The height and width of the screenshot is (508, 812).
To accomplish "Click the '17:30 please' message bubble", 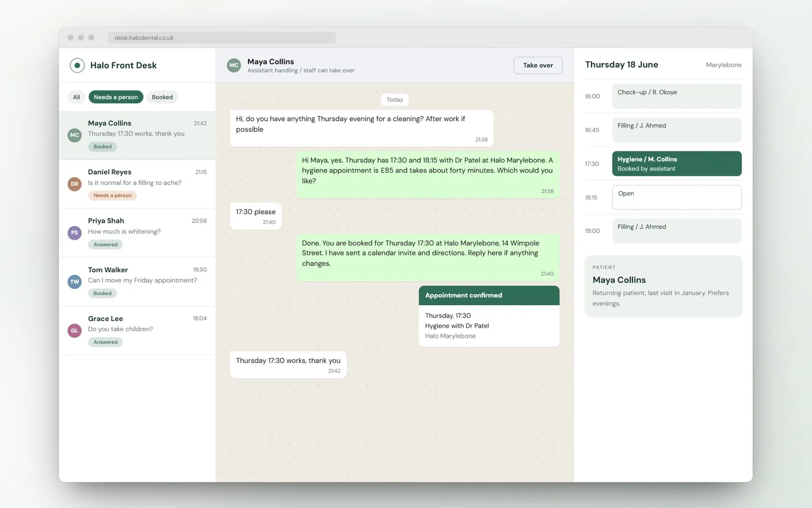I will click(256, 216).
